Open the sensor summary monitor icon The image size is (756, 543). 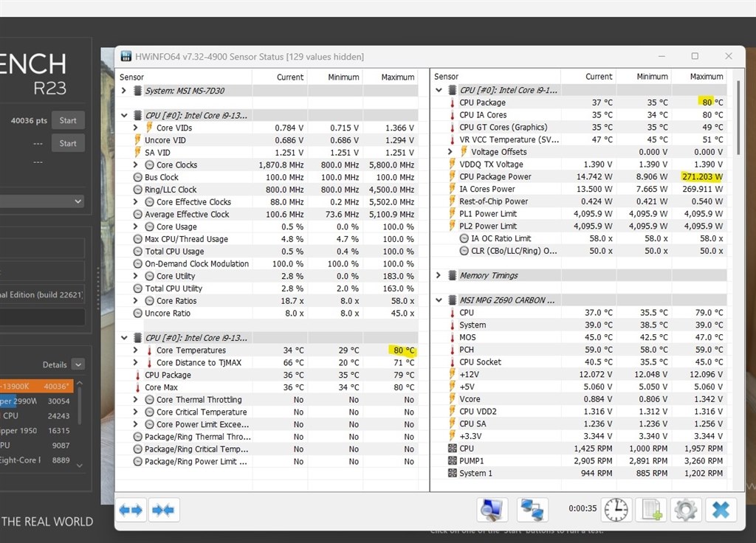tap(492, 510)
